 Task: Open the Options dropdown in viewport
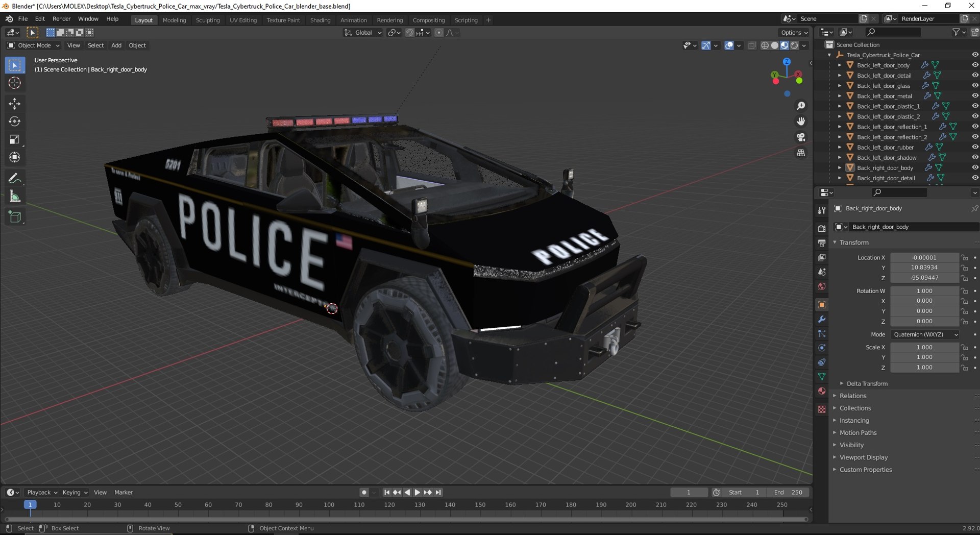pyautogui.click(x=794, y=33)
